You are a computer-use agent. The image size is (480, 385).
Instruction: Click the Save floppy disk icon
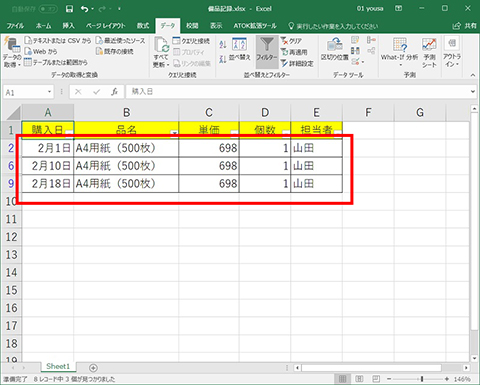click(69, 9)
